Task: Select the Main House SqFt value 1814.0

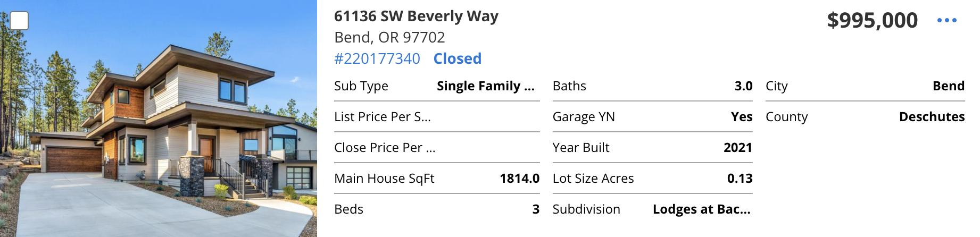Action: tap(519, 179)
